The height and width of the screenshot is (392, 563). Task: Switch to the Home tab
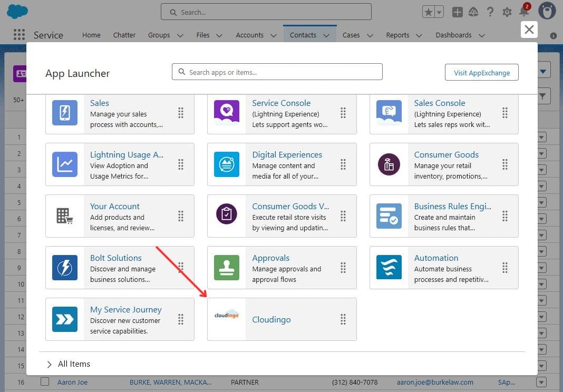pyautogui.click(x=91, y=35)
